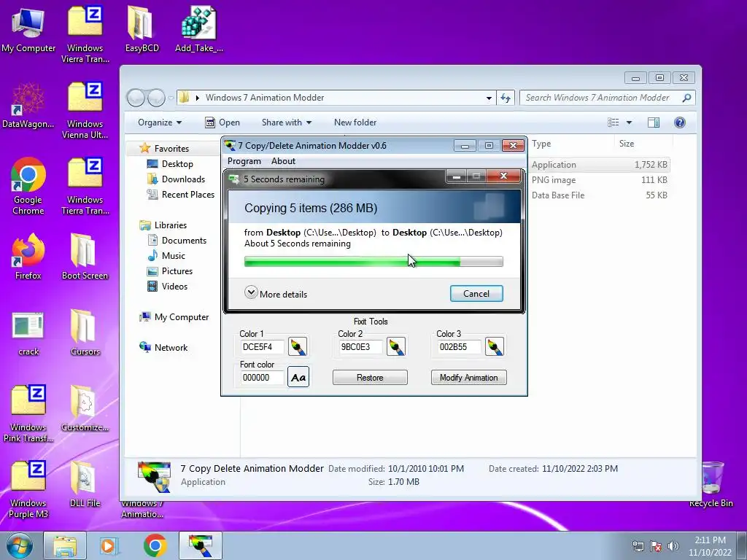Click the Color 1 hex field
747x560 pixels.
coord(262,346)
